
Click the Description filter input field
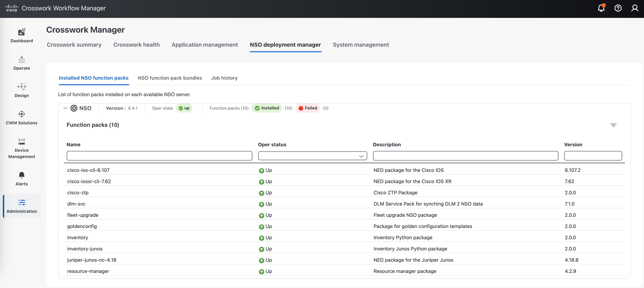[x=466, y=156]
